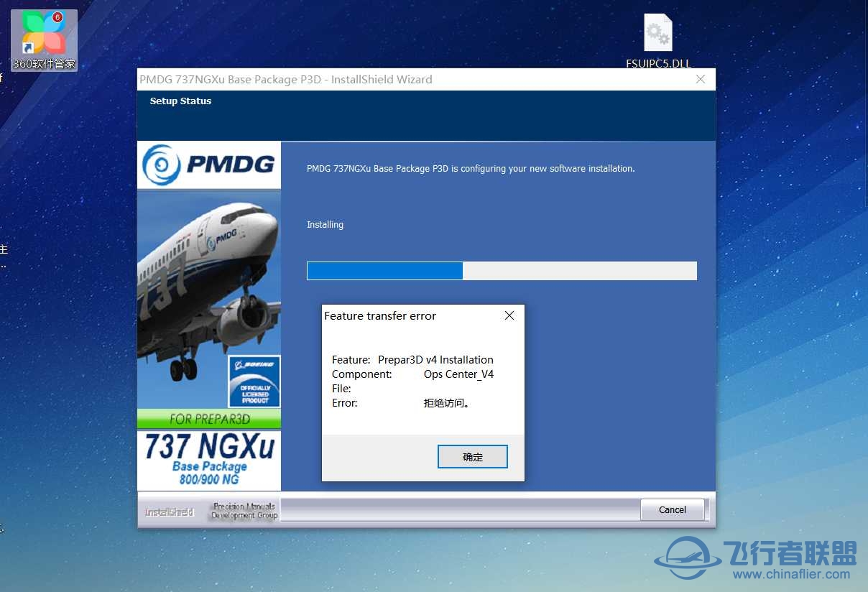Viewport: 868px width, 592px height.
Task: Click Precision Manuals Development Group label
Action: 244,511
